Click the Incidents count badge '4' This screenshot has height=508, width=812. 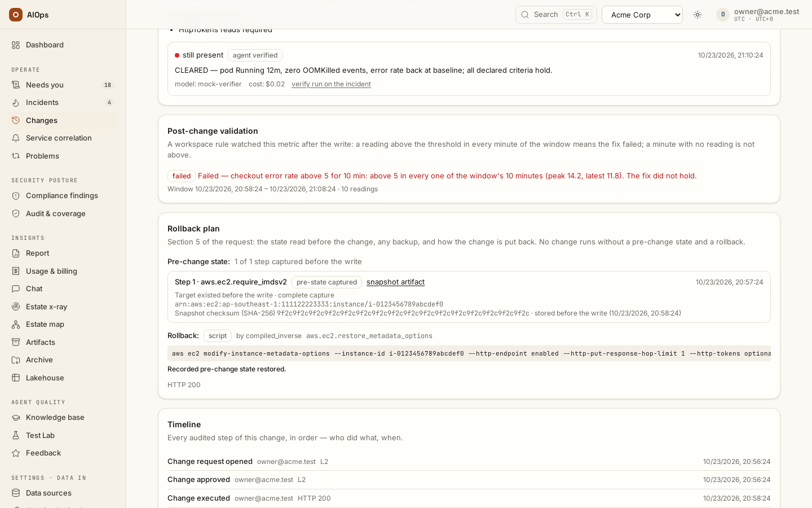pos(109,103)
